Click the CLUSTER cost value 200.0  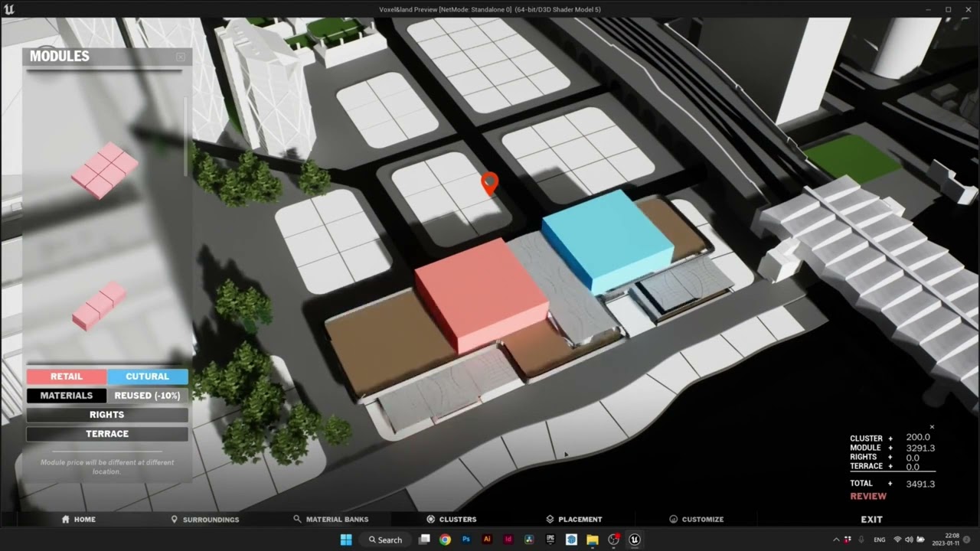tap(918, 438)
